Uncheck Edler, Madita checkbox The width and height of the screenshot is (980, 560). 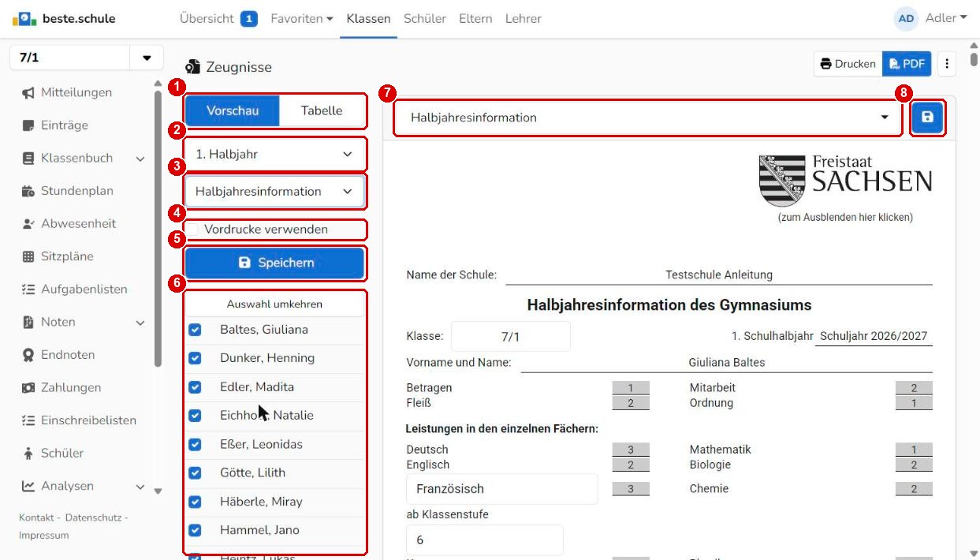pyautogui.click(x=195, y=388)
